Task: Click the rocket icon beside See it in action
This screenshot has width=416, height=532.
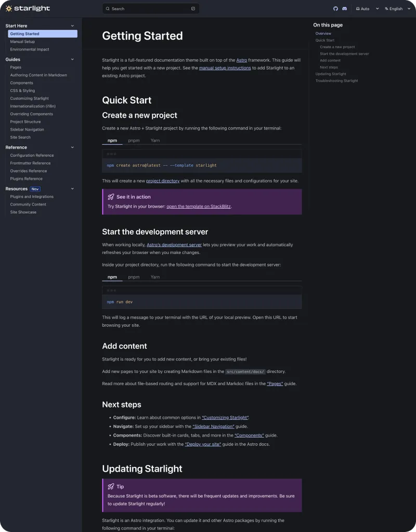Action: (x=111, y=197)
